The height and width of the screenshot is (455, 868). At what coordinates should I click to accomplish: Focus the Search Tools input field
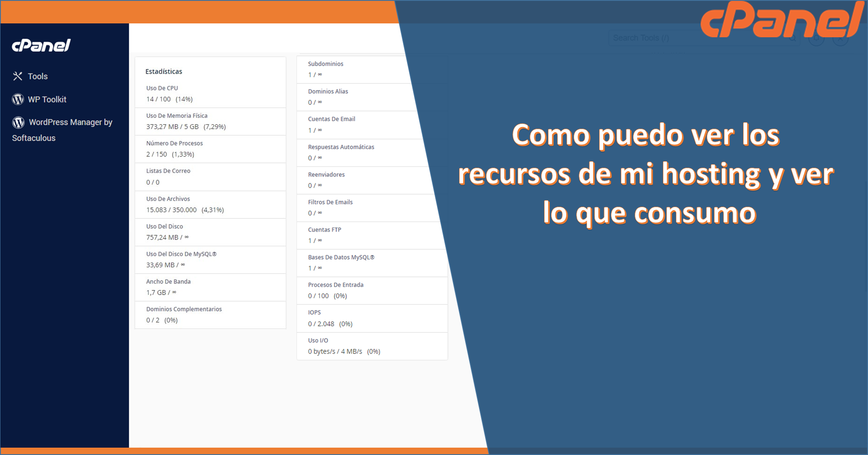coord(704,38)
